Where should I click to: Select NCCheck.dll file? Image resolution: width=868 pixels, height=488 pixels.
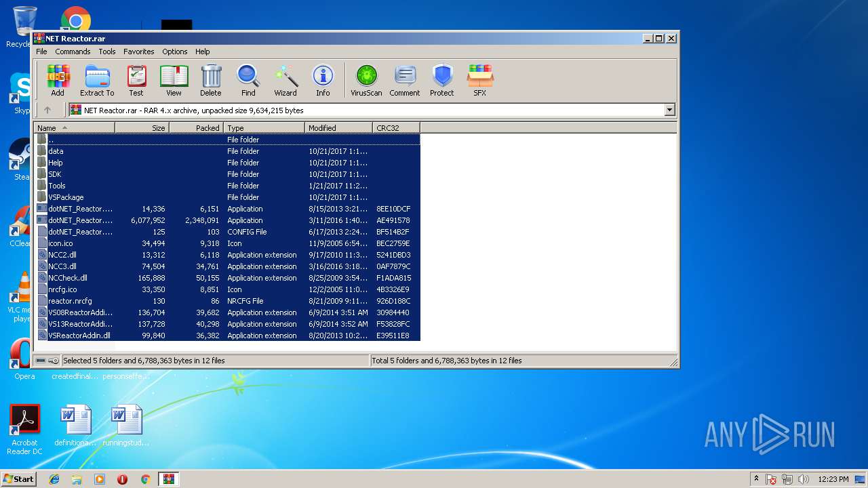[227, 278]
